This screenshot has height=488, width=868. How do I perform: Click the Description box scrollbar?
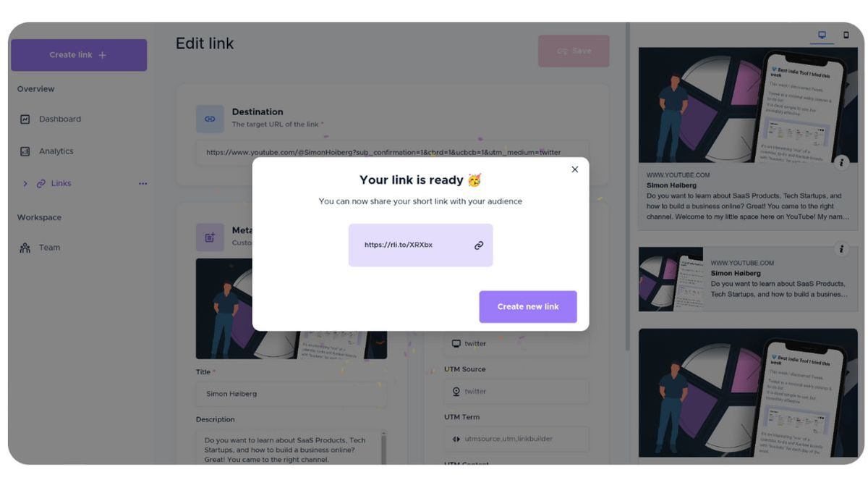[383, 445]
